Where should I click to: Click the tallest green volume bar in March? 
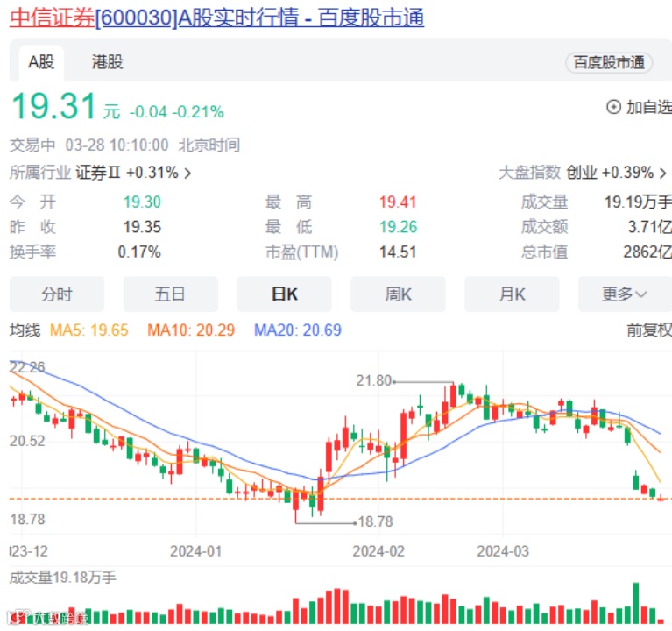pos(635,603)
